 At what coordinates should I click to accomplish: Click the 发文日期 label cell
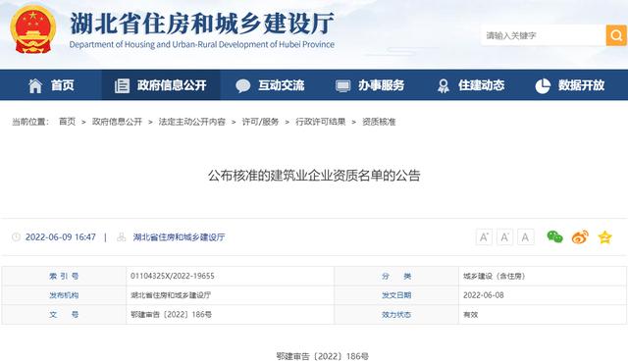396,295
